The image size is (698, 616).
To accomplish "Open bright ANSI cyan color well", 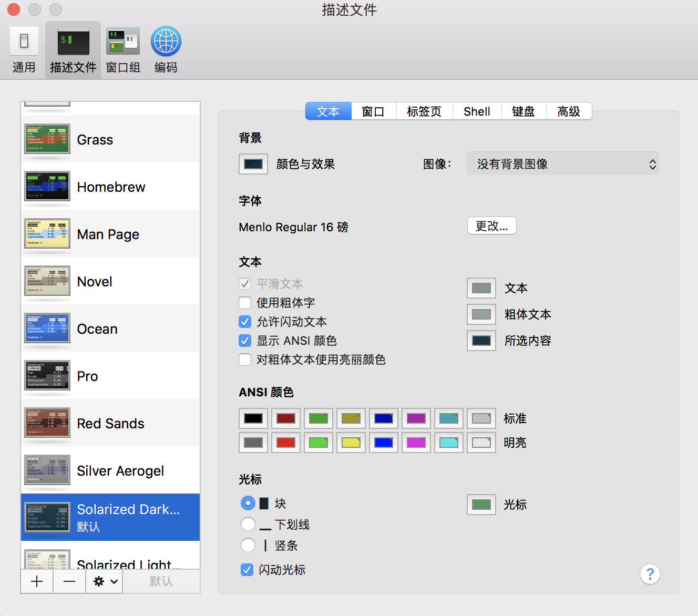I will pos(449,443).
